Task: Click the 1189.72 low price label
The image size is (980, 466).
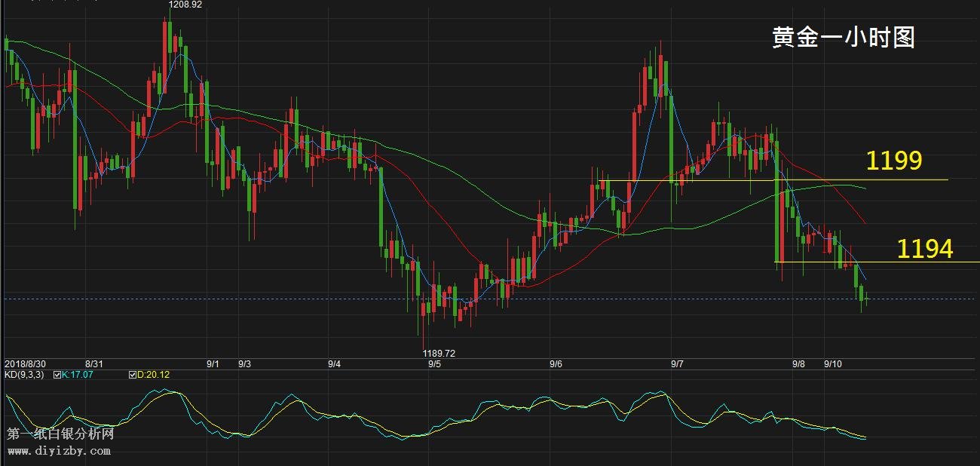Action: click(x=439, y=353)
